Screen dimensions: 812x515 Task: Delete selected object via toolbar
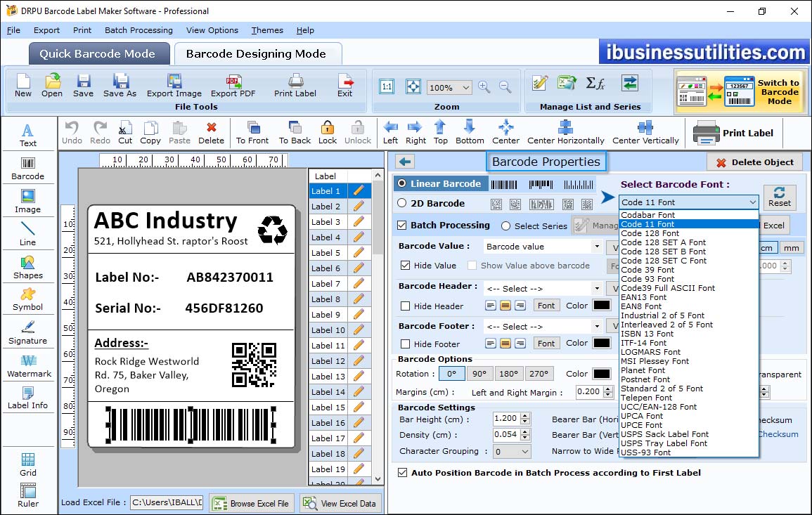pos(212,133)
